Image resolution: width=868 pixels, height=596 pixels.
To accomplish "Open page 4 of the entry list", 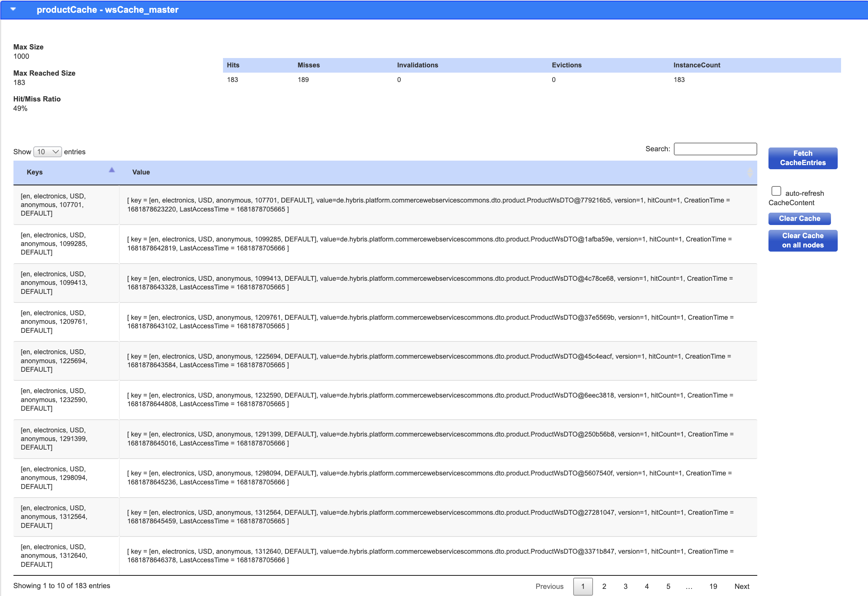I will coord(647,586).
